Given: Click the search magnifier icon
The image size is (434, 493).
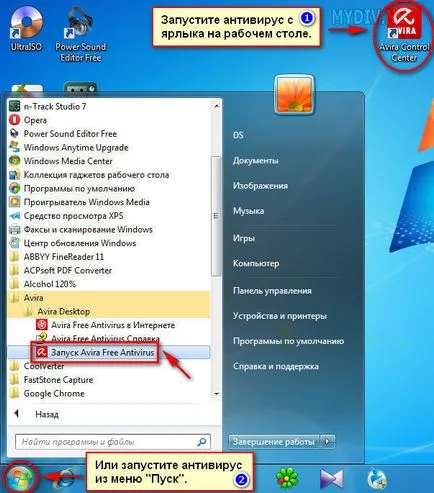Looking at the screenshot, I should (201, 442).
